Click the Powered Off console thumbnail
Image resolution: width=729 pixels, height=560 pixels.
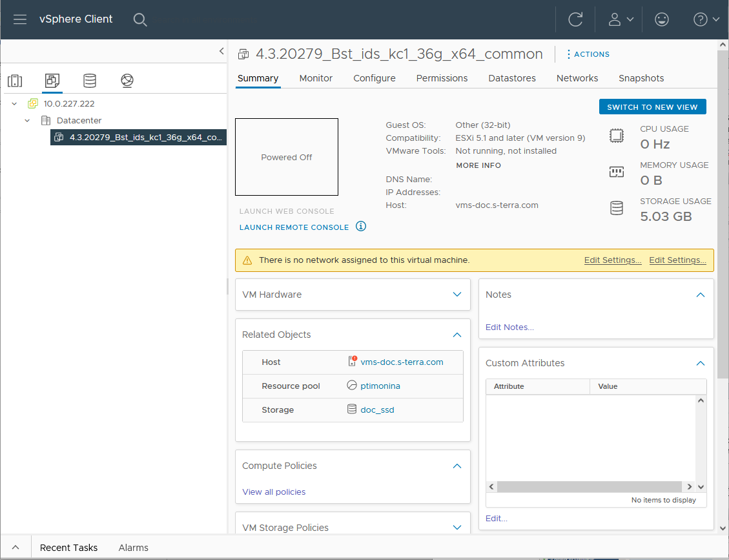[x=287, y=157]
